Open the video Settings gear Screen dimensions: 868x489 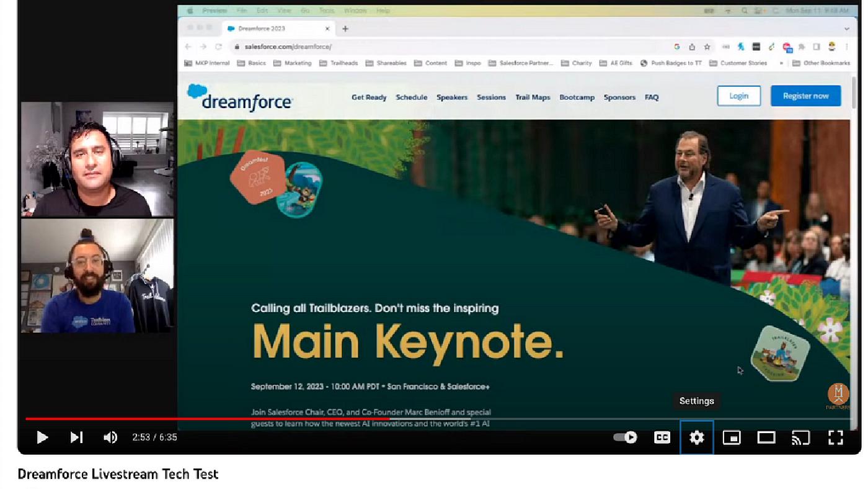pos(696,437)
